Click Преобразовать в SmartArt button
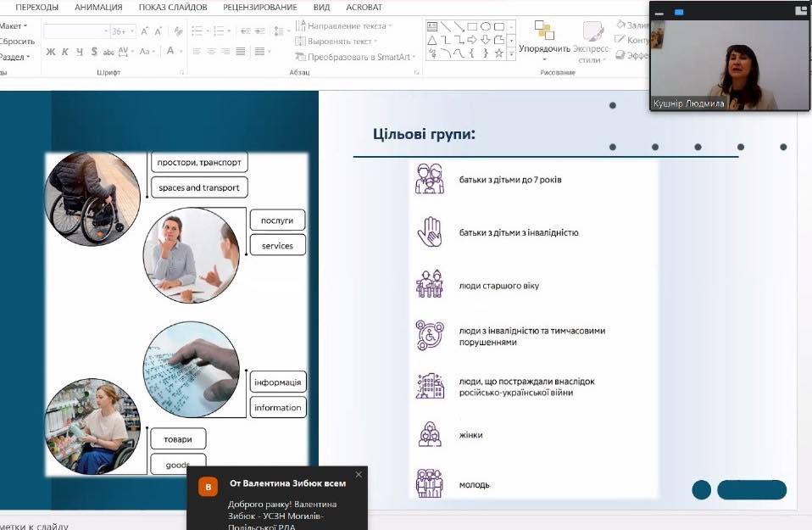812x530 pixels. coord(356,57)
